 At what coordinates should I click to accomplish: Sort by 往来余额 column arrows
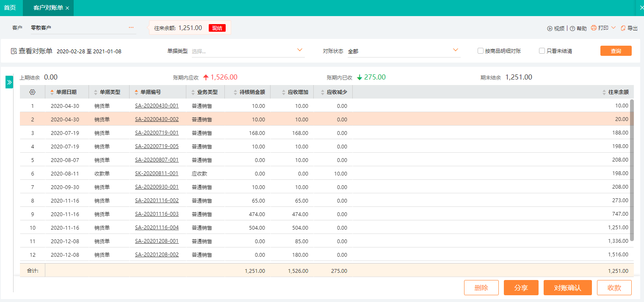click(604, 92)
